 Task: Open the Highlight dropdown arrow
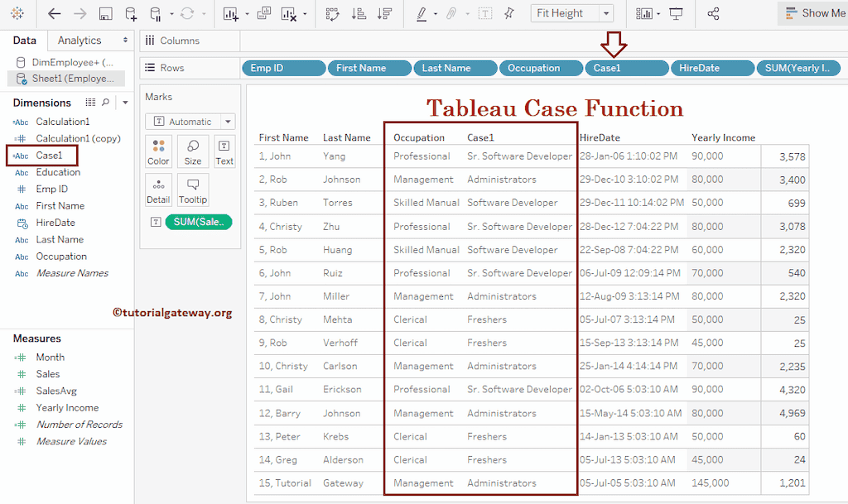pos(436,14)
